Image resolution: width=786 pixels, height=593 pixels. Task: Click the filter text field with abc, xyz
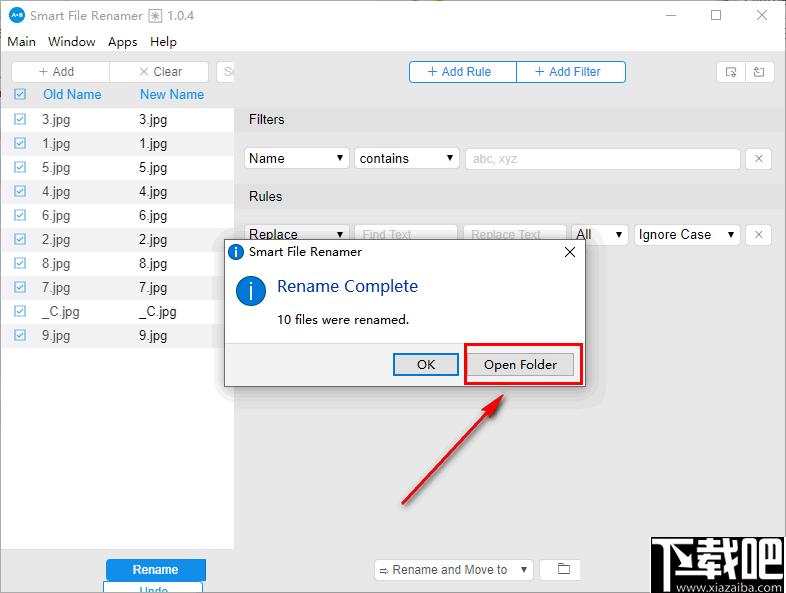[602, 158]
